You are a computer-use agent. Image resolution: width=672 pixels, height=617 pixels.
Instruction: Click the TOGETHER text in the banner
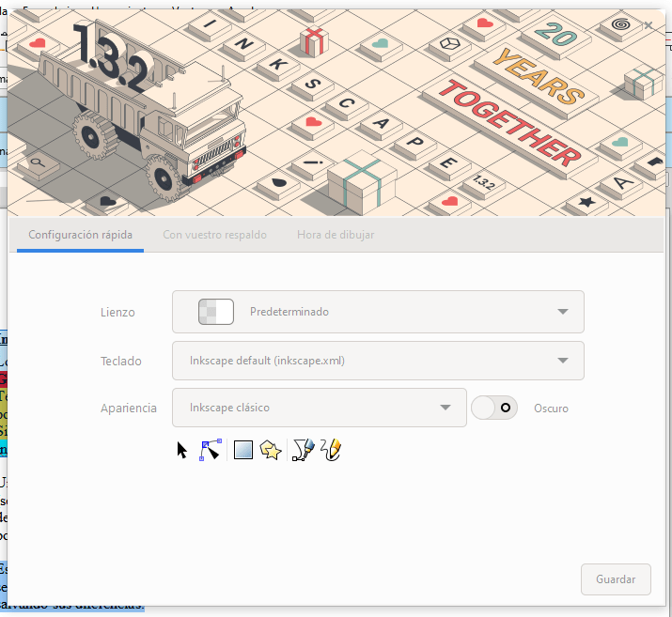(512, 124)
